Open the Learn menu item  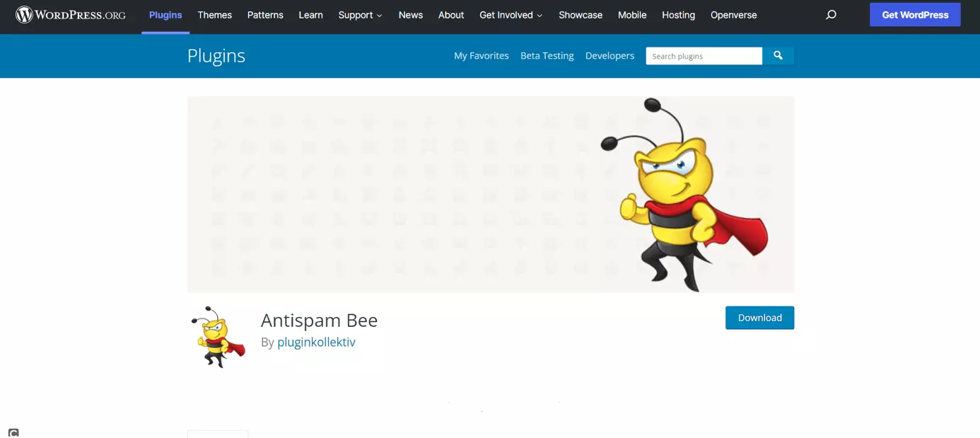(x=310, y=15)
